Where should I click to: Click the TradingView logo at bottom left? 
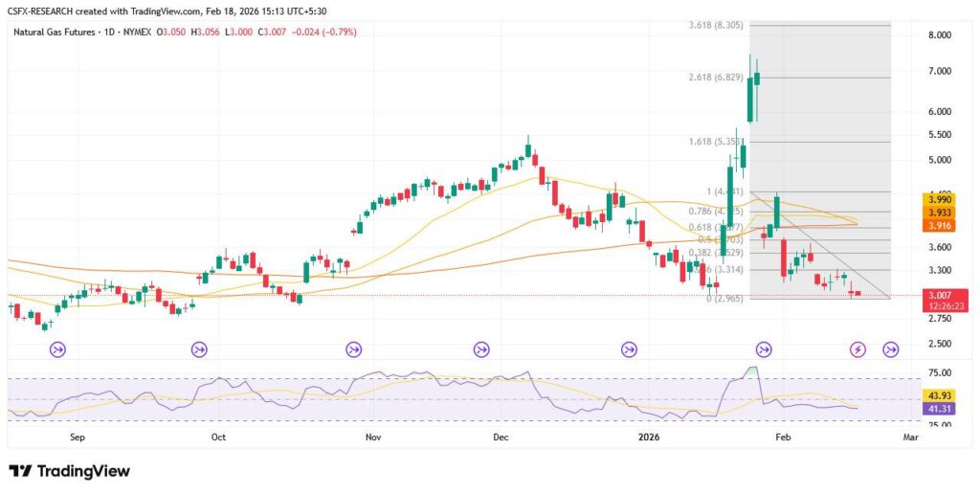69,471
